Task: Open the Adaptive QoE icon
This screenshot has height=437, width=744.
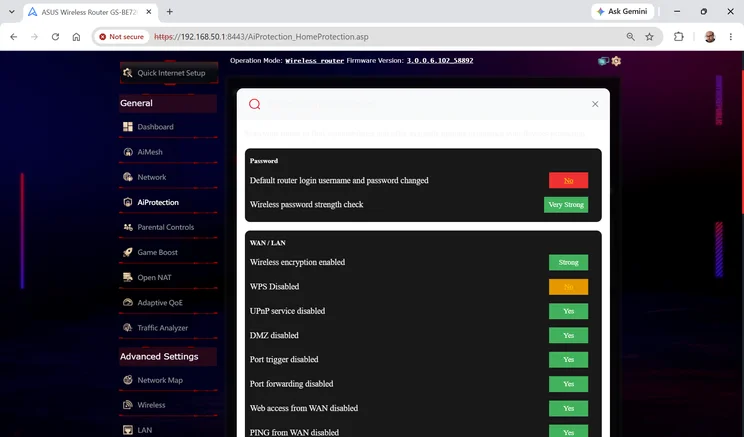Action: pyautogui.click(x=128, y=303)
